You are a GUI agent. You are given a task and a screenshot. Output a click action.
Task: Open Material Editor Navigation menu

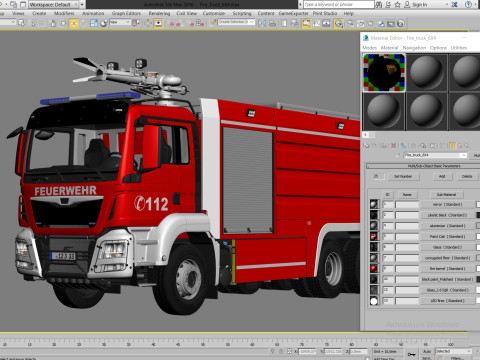click(414, 48)
